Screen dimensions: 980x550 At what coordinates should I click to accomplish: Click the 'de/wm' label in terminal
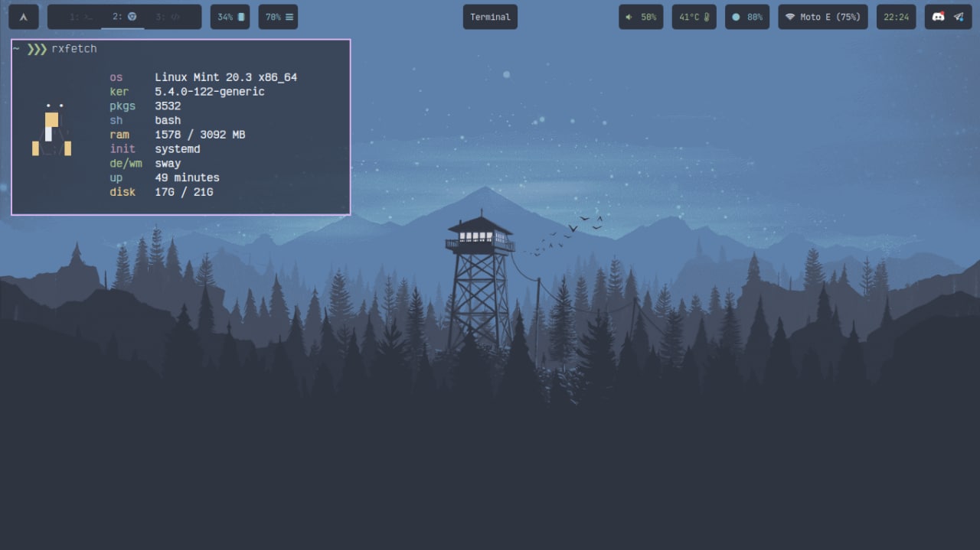tap(126, 164)
